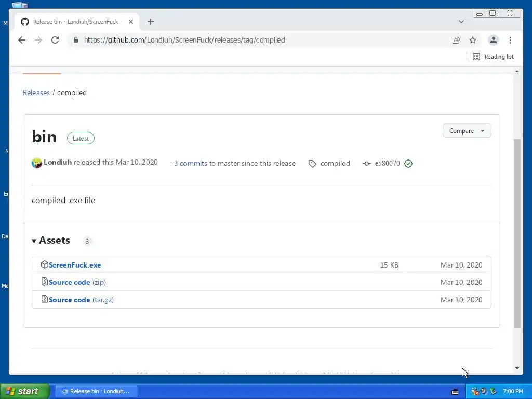
Task: Open the Reading list
Action: coord(493,57)
